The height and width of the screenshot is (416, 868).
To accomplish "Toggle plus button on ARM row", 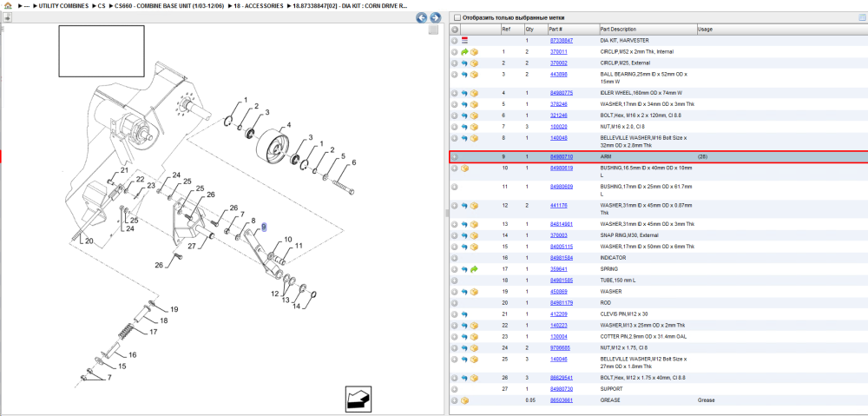I will tap(455, 157).
